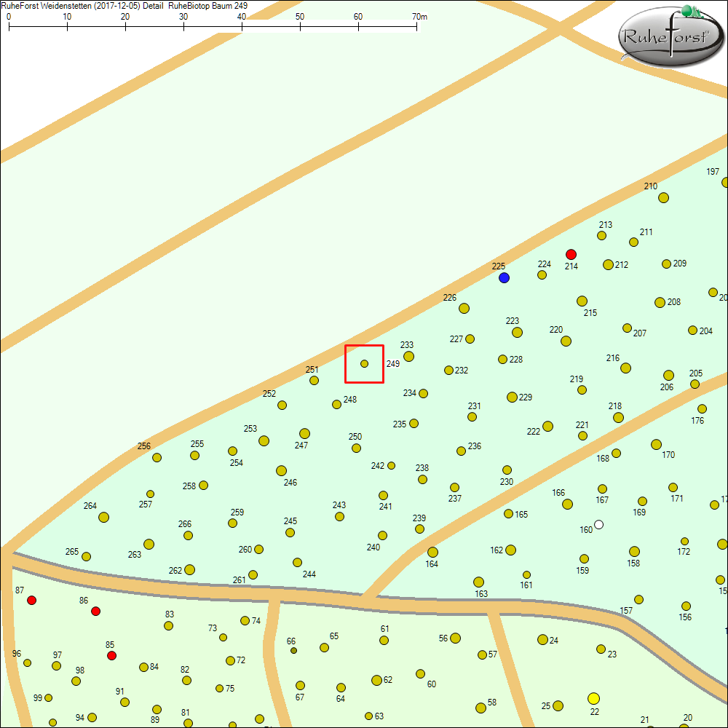The width and height of the screenshot is (728, 728).
Task: Click red tree marker 86
Action: (x=95, y=611)
